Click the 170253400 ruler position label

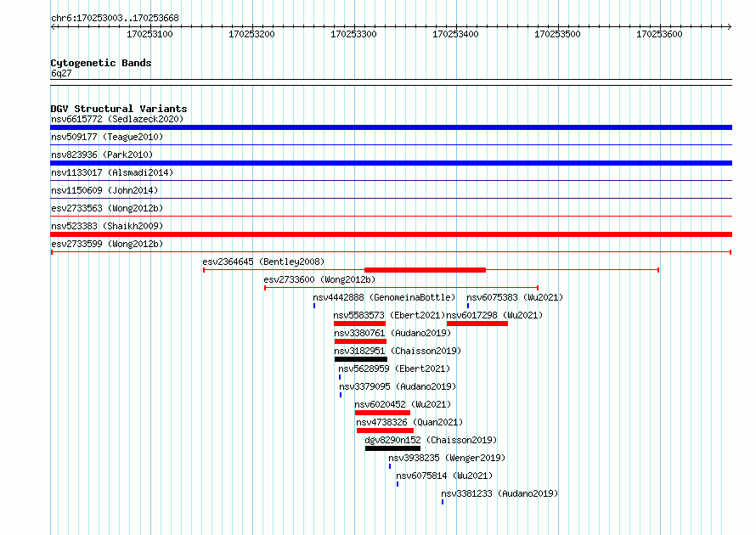[x=455, y=34]
